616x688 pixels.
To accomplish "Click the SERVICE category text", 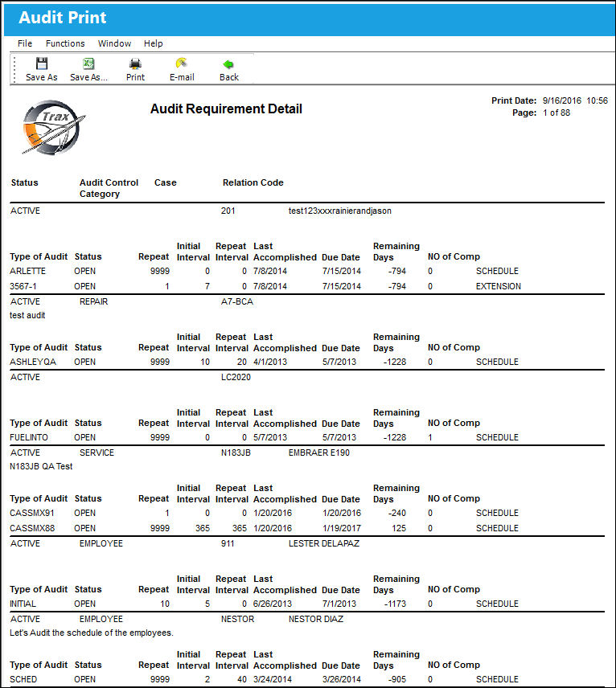I will tap(97, 453).
